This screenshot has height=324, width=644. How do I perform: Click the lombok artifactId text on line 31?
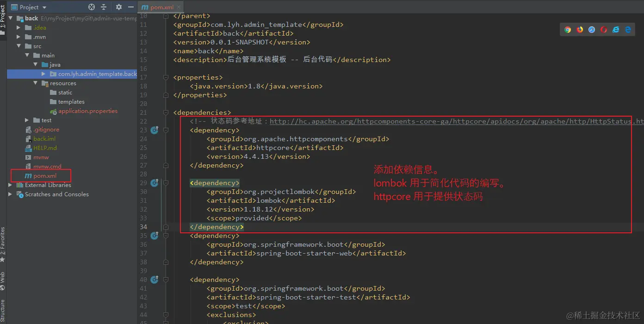(269, 200)
